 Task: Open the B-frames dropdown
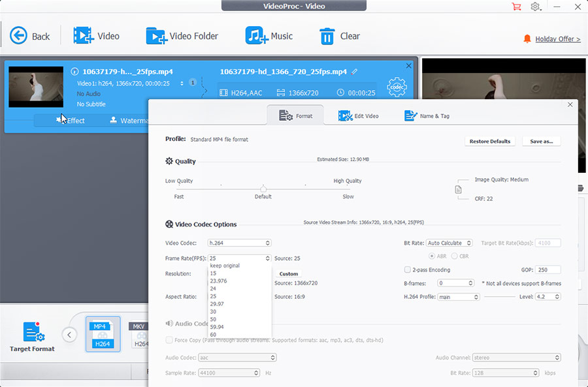455,283
